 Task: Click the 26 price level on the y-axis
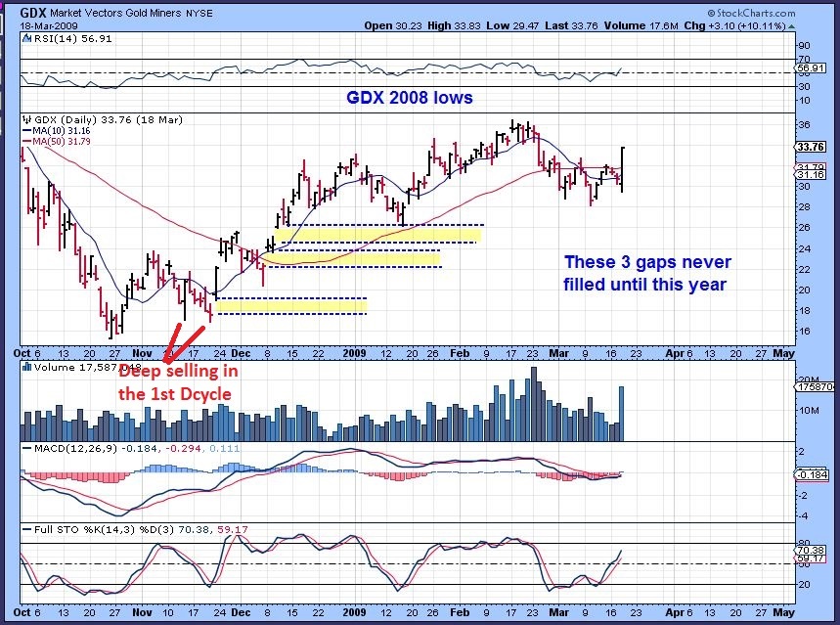point(804,228)
